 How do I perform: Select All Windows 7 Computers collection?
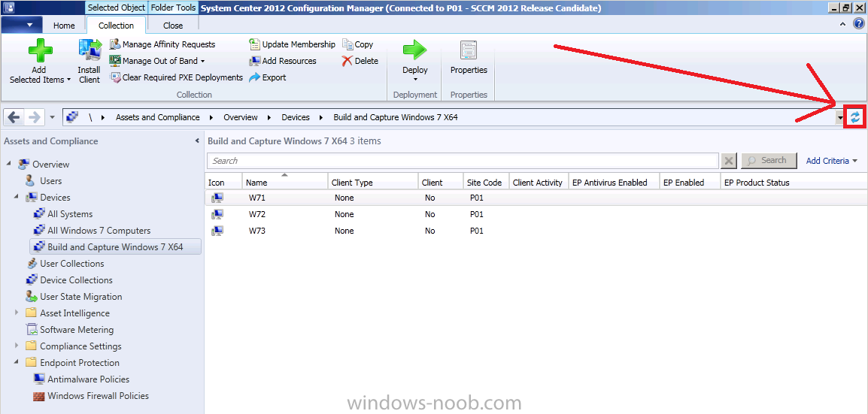click(x=99, y=231)
